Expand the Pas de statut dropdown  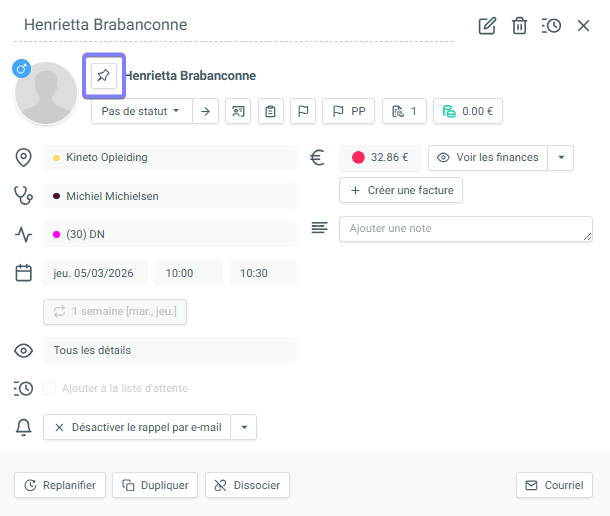pyautogui.click(x=140, y=111)
